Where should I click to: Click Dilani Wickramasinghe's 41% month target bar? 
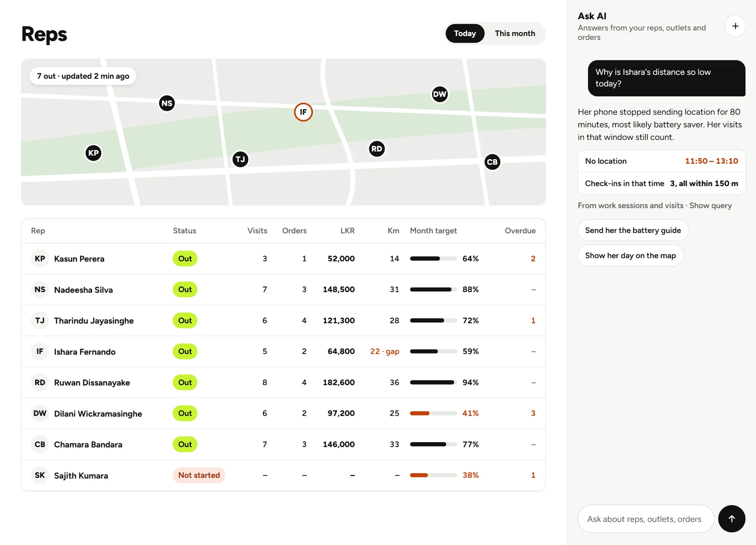[x=433, y=414]
